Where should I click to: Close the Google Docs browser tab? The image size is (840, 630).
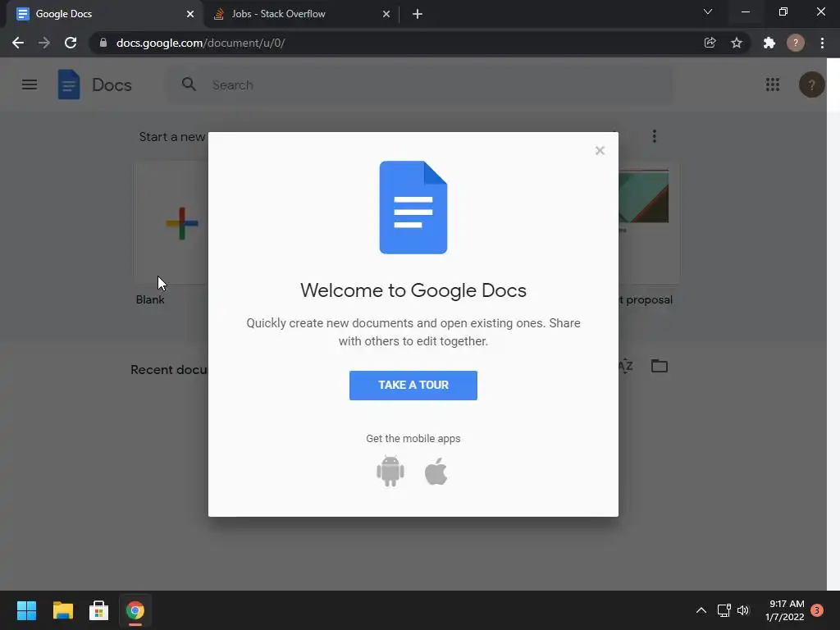pos(190,14)
